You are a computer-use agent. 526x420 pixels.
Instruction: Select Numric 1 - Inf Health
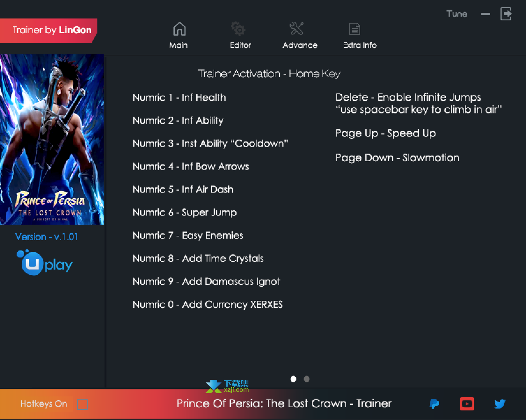pyautogui.click(x=179, y=97)
